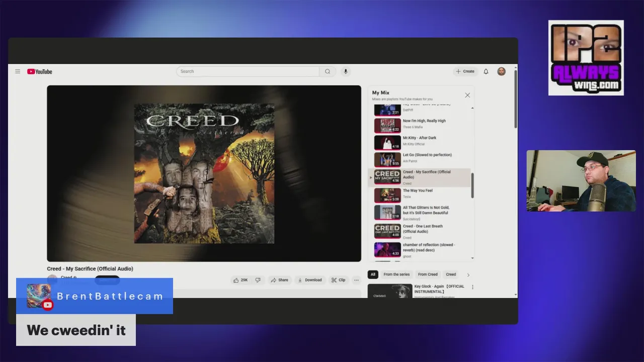Click the streamer webcam overlay

pos(581,181)
